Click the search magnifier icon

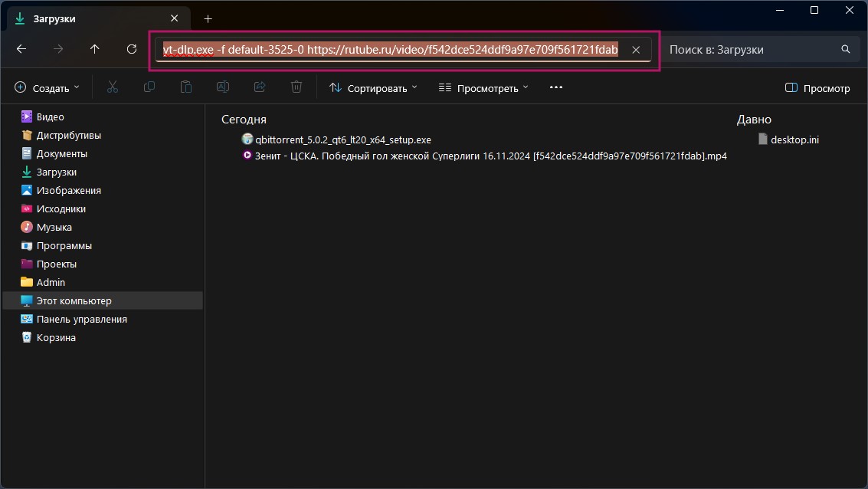tap(846, 49)
